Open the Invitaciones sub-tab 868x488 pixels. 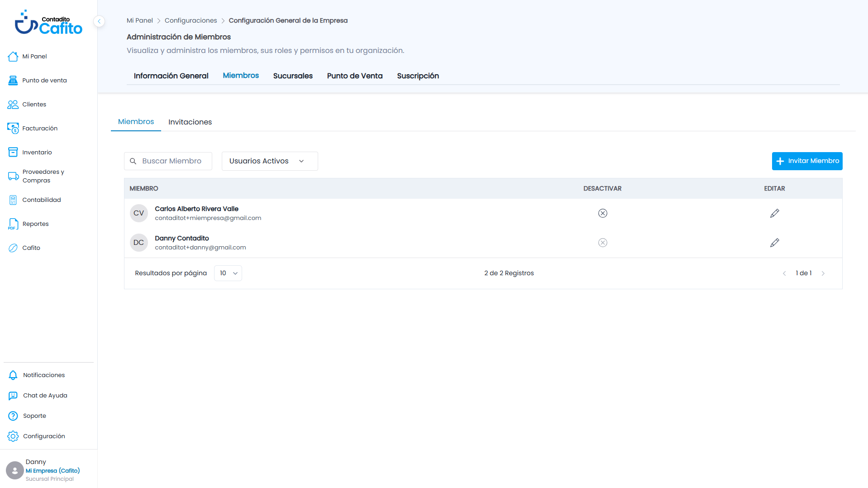[x=190, y=122]
